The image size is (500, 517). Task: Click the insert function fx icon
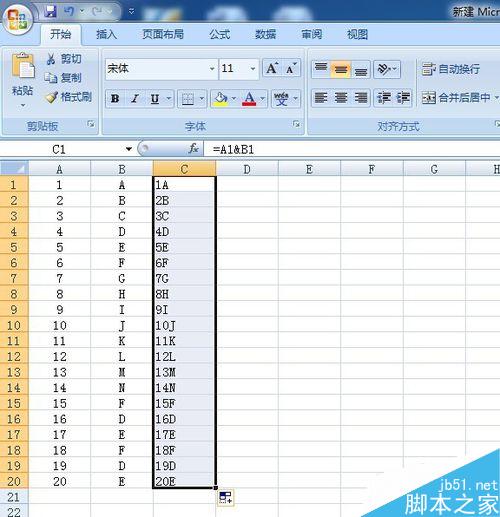tap(193, 148)
